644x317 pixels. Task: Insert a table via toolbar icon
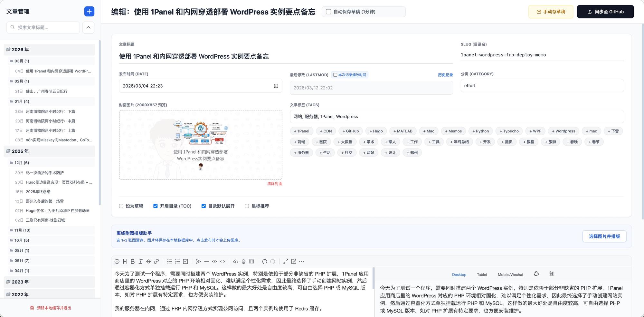click(251, 262)
